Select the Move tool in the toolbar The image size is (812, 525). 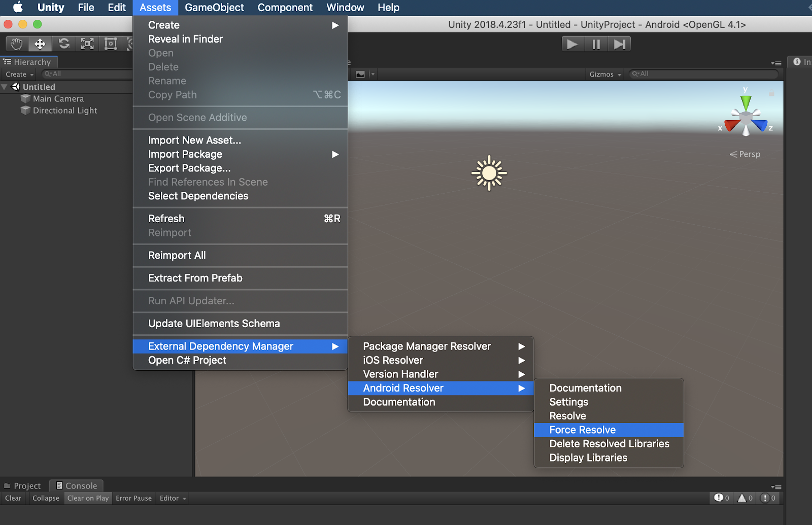pyautogui.click(x=40, y=44)
